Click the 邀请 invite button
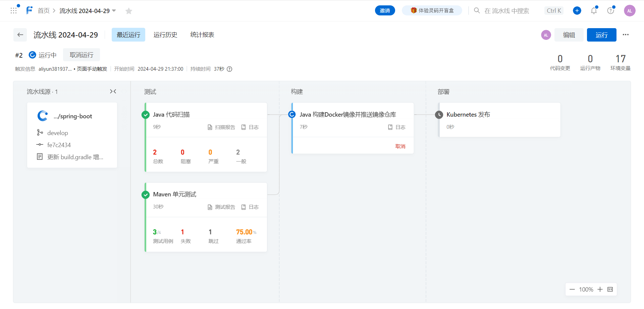 coord(385,11)
